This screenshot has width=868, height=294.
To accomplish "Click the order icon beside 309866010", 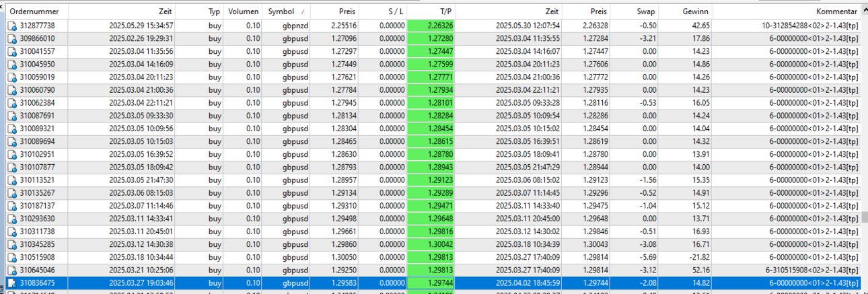I will click(x=12, y=39).
